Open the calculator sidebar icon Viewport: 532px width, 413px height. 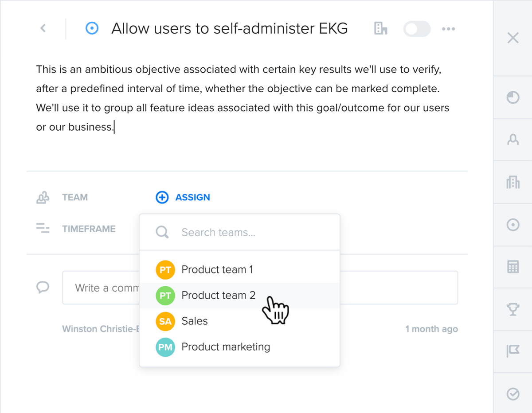tap(513, 267)
